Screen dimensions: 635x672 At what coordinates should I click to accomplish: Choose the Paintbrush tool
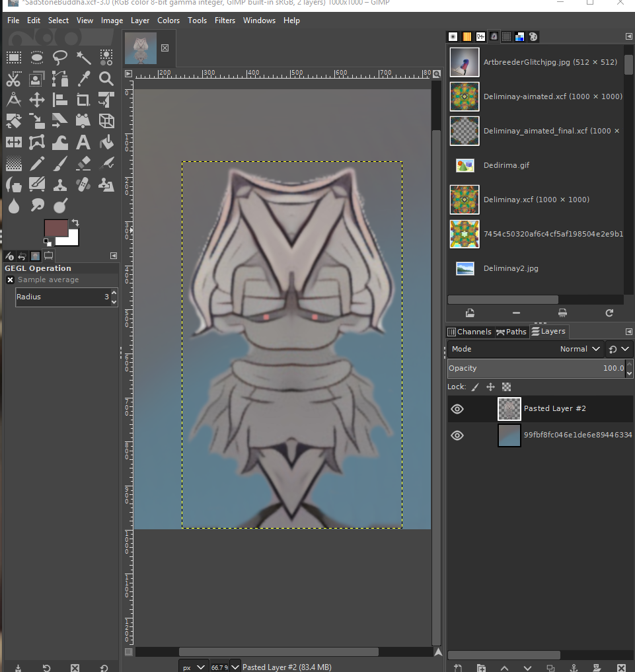click(60, 163)
